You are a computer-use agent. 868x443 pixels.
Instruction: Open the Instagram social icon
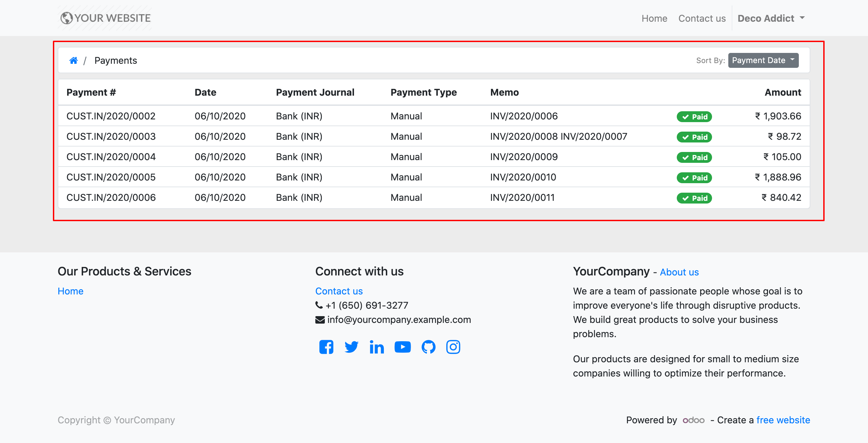pyautogui.click(x=453, y=347)
